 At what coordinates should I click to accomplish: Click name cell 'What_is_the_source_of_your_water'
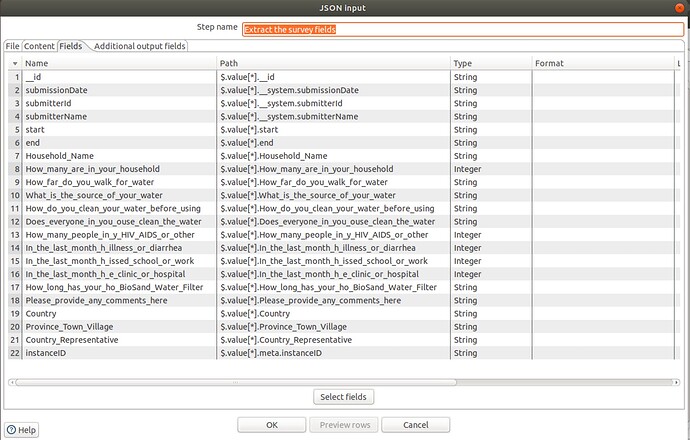pyautogui.click(x=119, y=195)
